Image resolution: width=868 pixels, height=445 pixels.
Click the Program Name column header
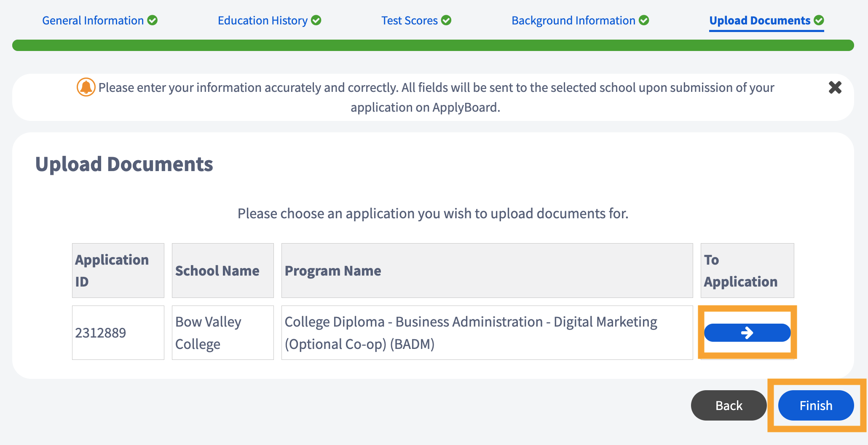[x=487, y=271]
